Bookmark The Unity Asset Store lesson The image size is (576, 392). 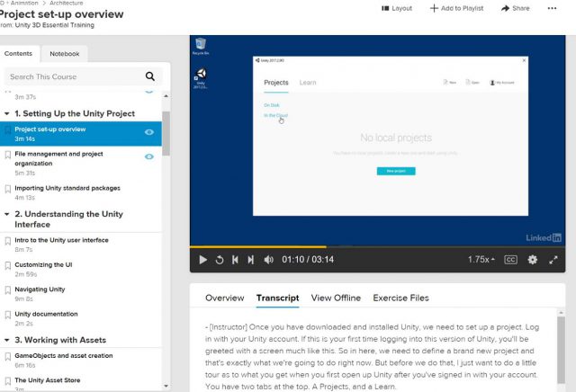click(x=7, y=381)
